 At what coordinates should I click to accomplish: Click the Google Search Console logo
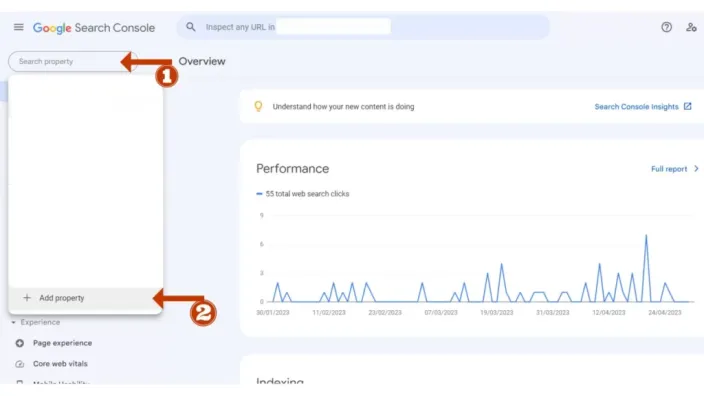(94, 28)
